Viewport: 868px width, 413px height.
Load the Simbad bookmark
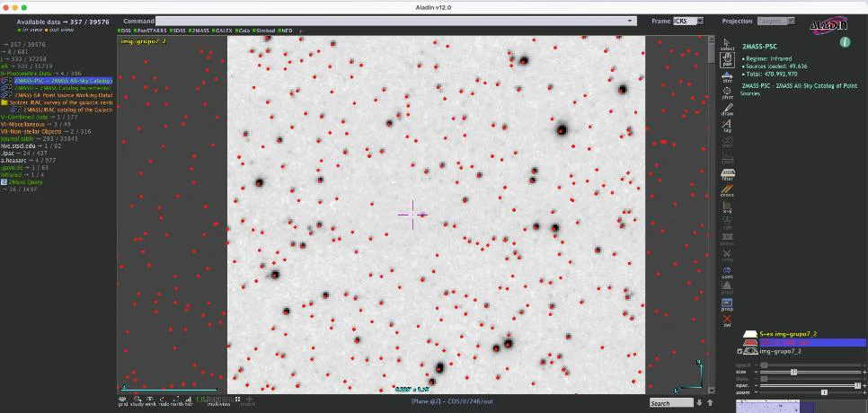264,31
